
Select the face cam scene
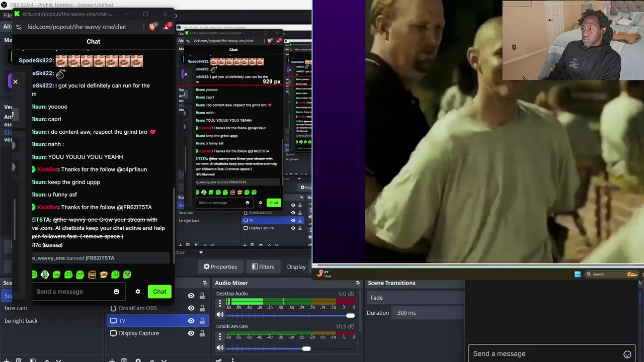[x=16, y=308]
